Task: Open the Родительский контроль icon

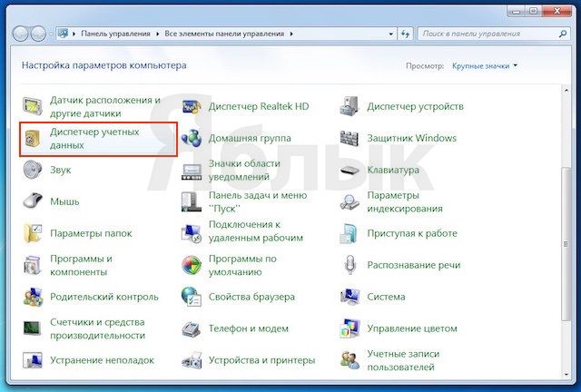Action: click(x=33, y=297)
